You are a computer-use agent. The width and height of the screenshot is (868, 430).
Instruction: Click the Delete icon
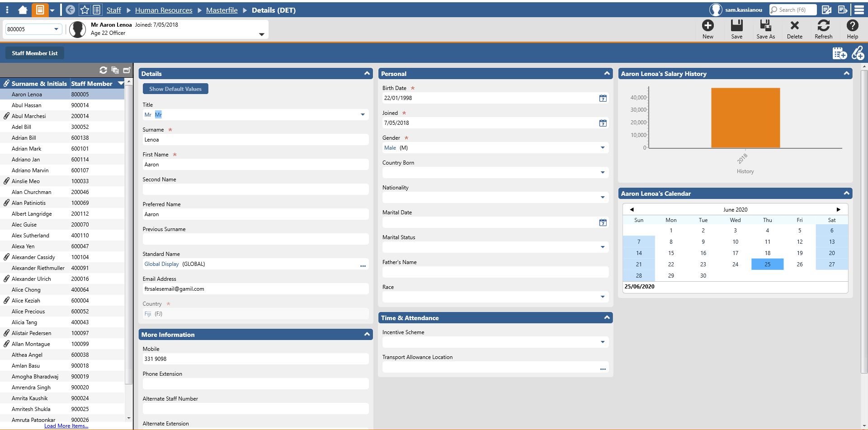[794, 26]
